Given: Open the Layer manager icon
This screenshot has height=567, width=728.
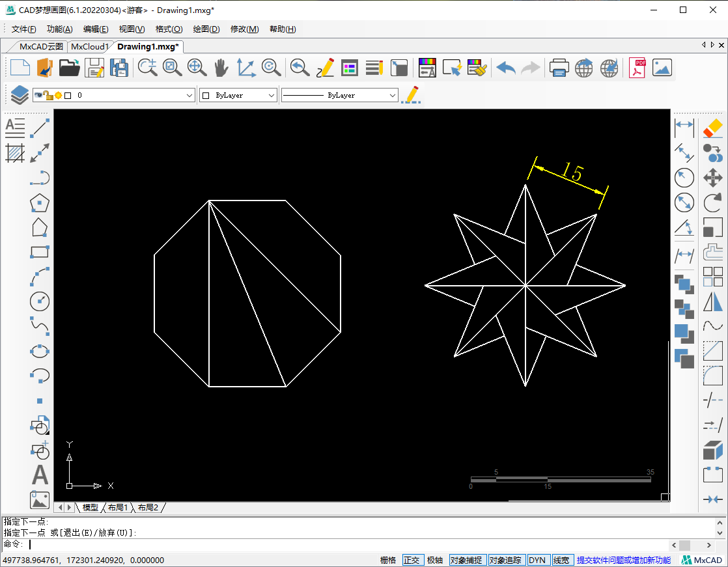Looking at the screenshot, I should pos(20,95).
